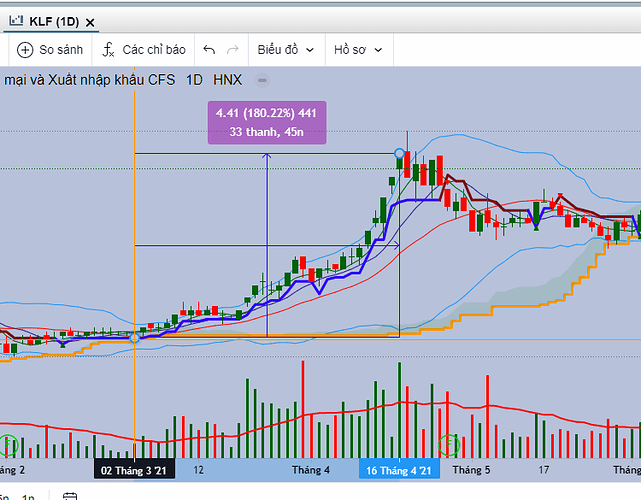Collapse the legend with the grey minus toggle

click(262, 80)
